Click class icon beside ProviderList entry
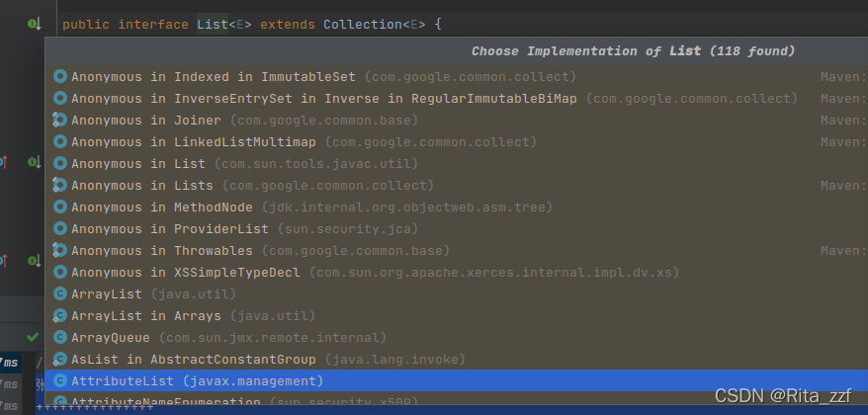The height and width of the screenshot is (415, 868). (x=59, y=228)
